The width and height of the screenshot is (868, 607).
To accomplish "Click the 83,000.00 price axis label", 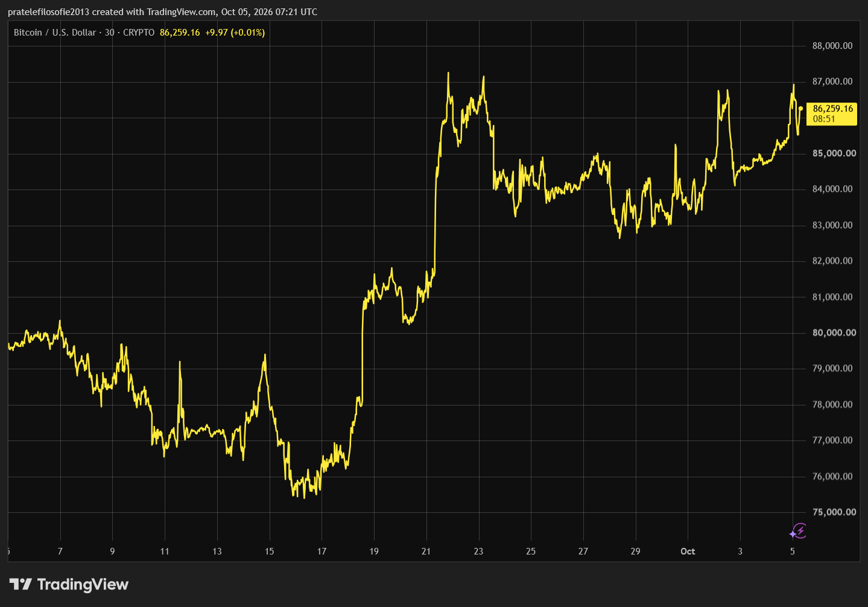I will pos(832,225).
